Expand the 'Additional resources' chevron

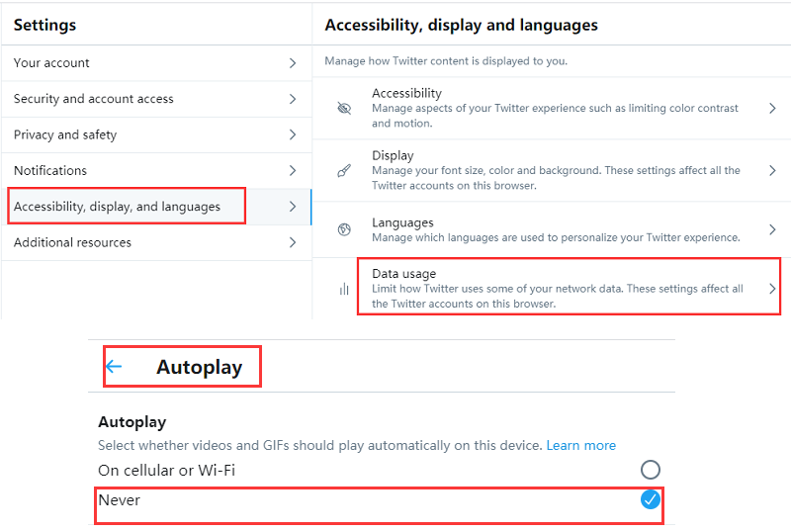(293, 242)
